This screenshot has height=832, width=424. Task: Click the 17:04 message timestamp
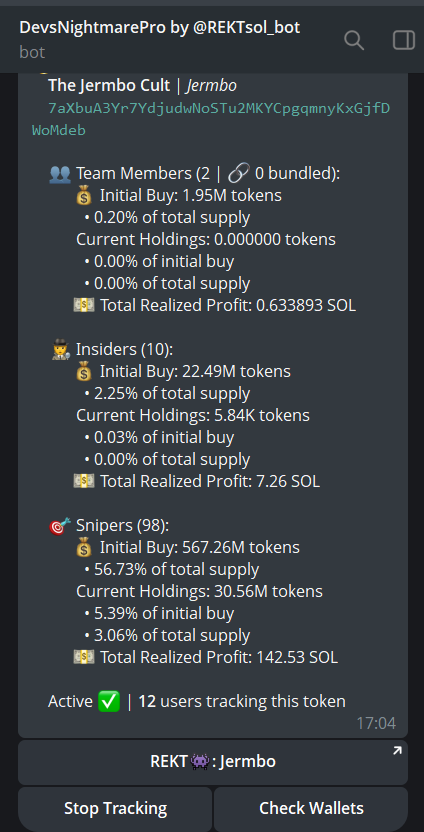(376, 723)
